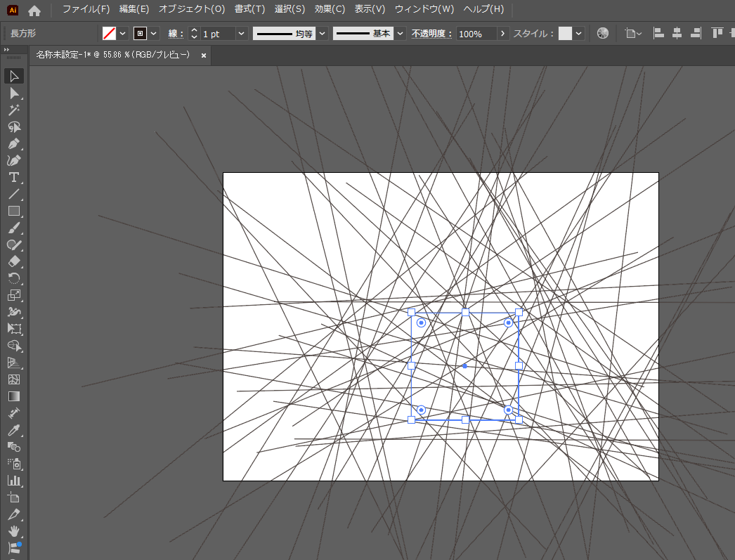This screenshot has width=735, height=560.
Task: Select the Direct Selection tool
Action: tap(13, 93)
